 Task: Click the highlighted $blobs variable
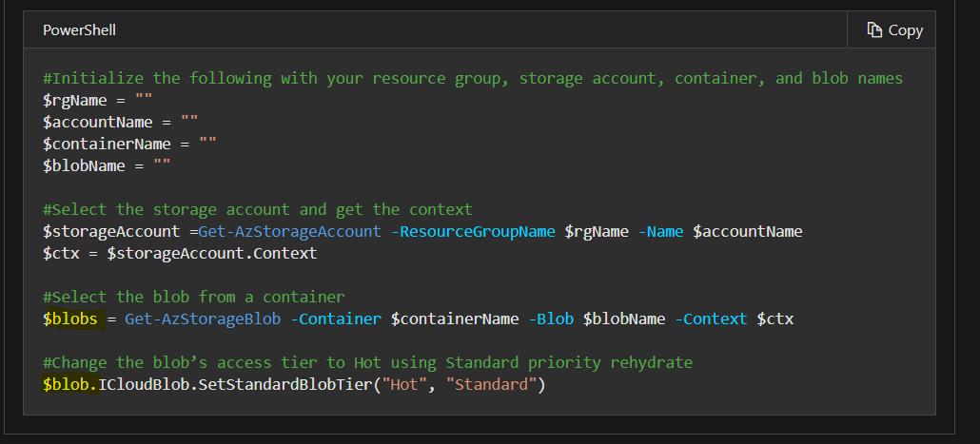point(70,319)
